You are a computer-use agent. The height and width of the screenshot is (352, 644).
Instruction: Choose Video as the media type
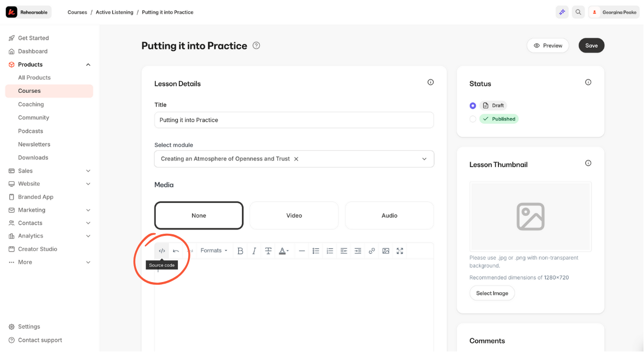[x=294, y=216]
